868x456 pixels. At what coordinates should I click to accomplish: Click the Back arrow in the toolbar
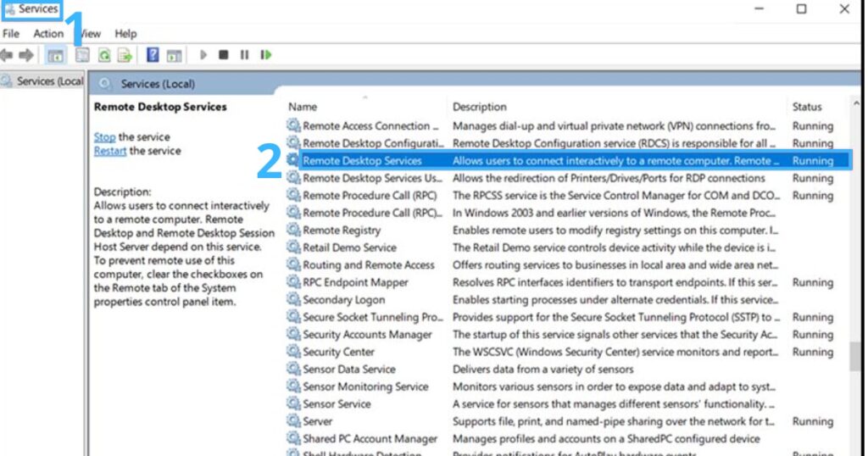click(8, 55)
